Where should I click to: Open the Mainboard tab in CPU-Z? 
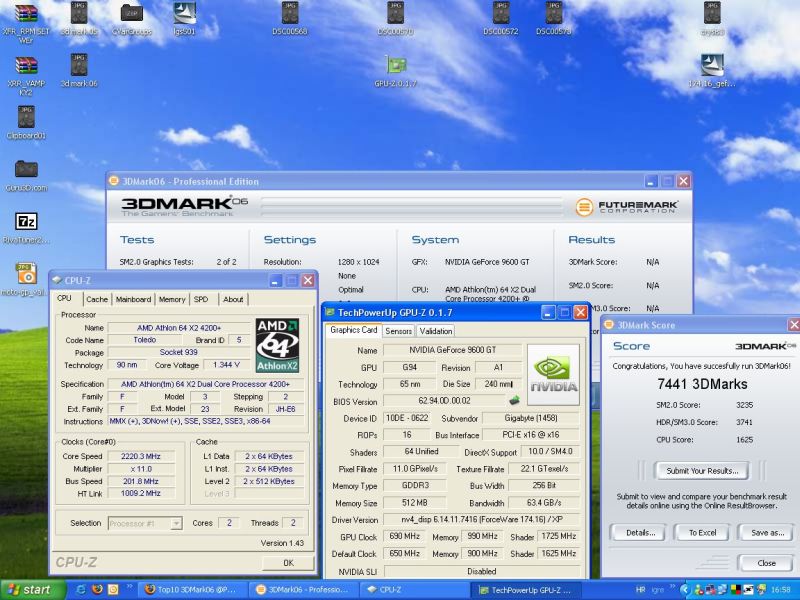coord(133,299)
